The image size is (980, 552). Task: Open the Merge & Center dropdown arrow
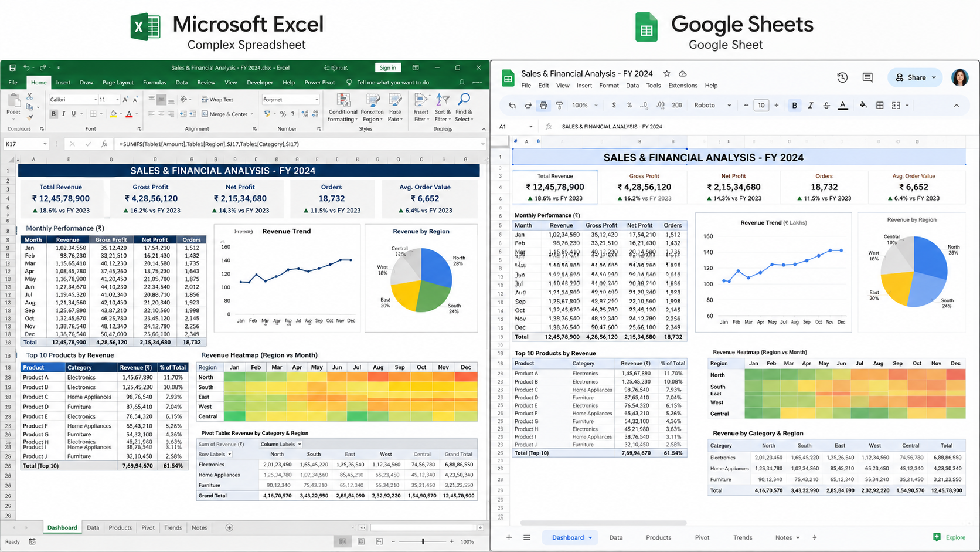[x=252, y=114]
